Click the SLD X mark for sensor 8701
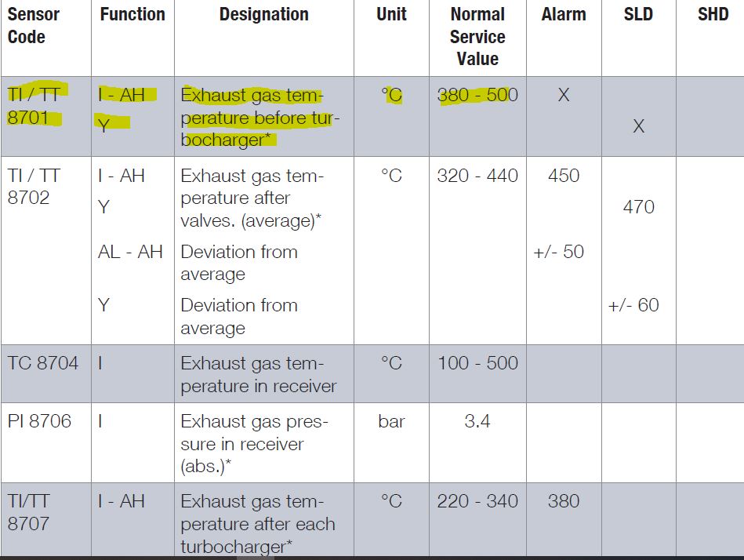This screenshot has width=744, height=560. 638,126
